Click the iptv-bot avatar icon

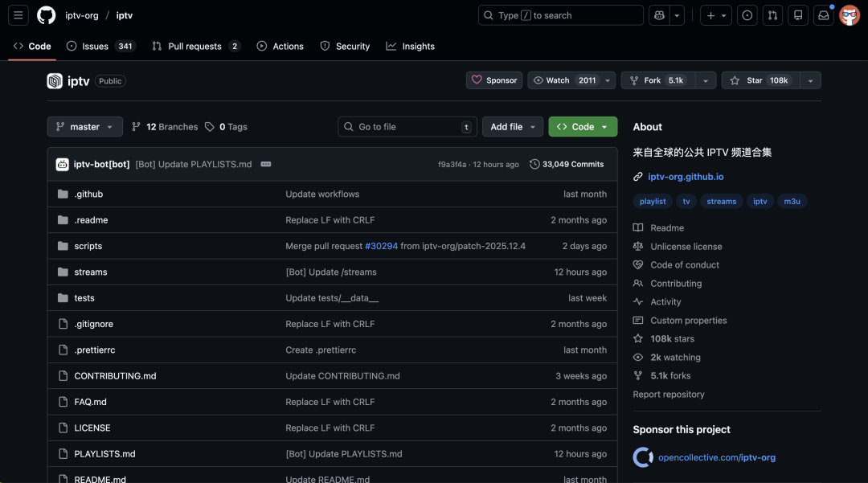coord(63,164)
